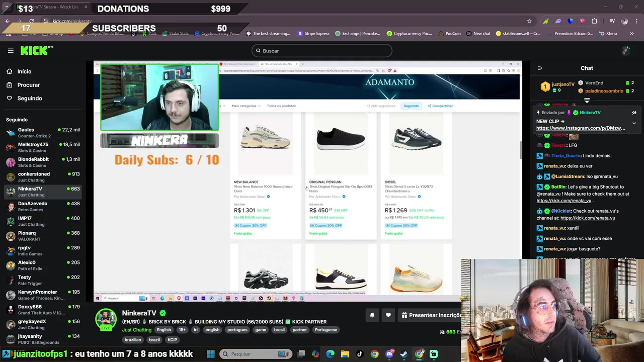Show more bookmarks chevron
The width and height of the screenshot is (644, 362).
point(632,34)
